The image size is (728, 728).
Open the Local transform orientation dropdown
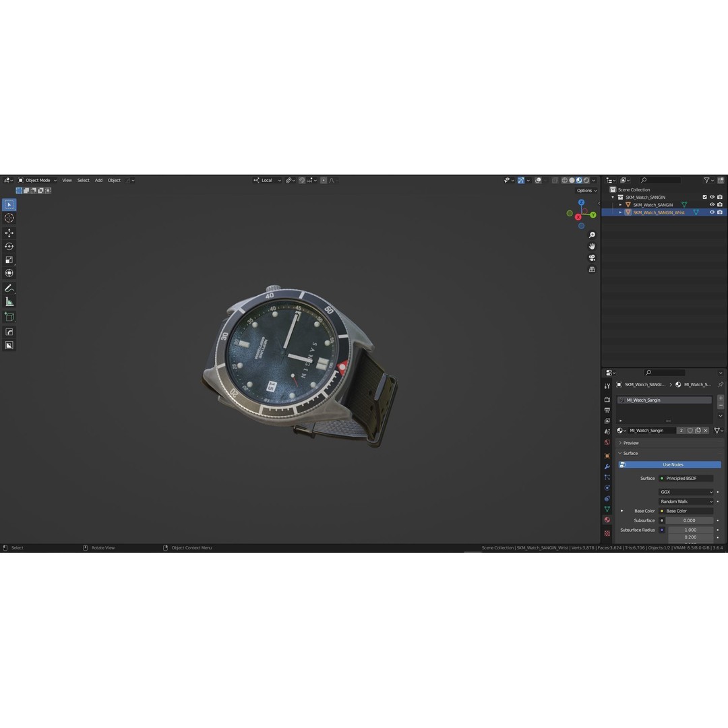268,181
